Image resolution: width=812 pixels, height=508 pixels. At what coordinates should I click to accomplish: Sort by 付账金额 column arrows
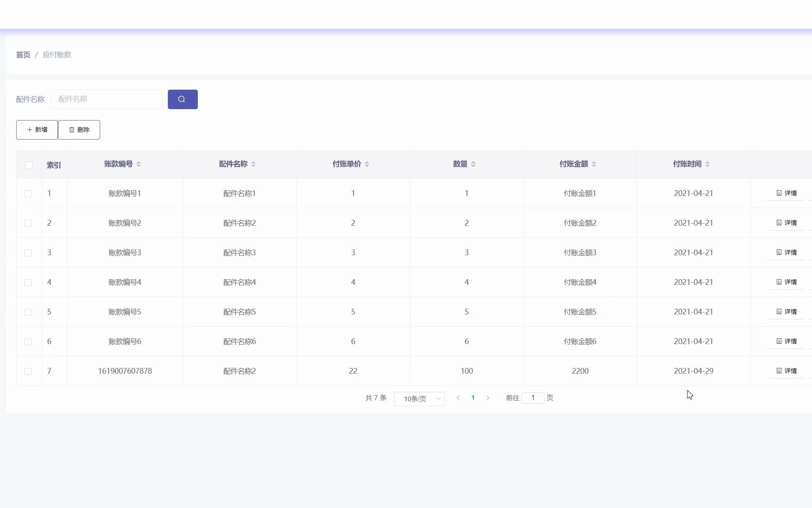[594, 164]
